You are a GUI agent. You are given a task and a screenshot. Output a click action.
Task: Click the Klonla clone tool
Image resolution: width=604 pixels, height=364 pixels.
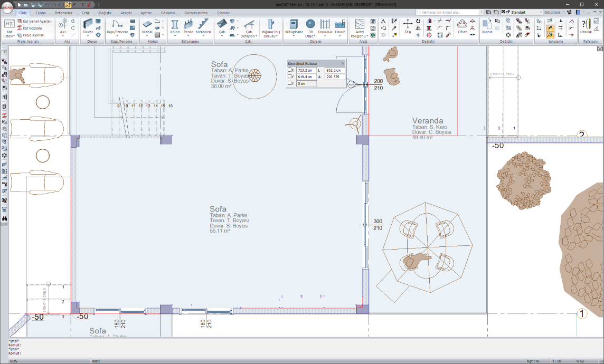tap(487, 26)
